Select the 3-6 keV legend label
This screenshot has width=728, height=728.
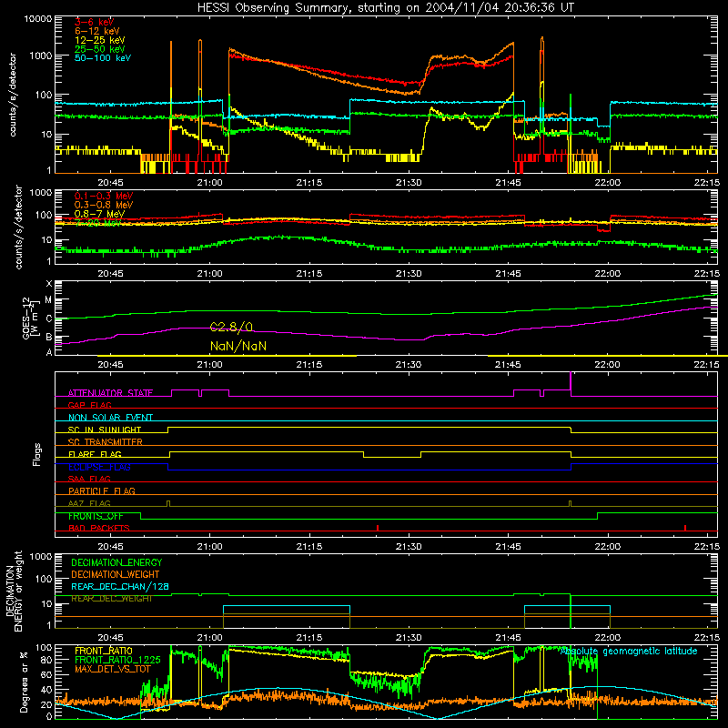(x=95, y=22)
